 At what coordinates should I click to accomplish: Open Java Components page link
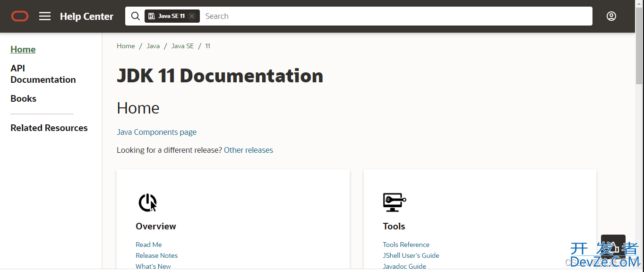coord(157,132)
